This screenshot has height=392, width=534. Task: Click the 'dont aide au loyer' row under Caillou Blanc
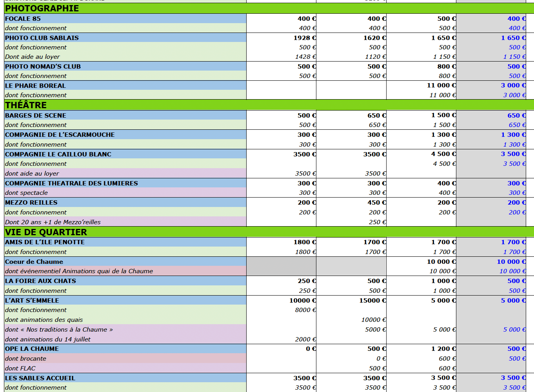click(32, 173)
